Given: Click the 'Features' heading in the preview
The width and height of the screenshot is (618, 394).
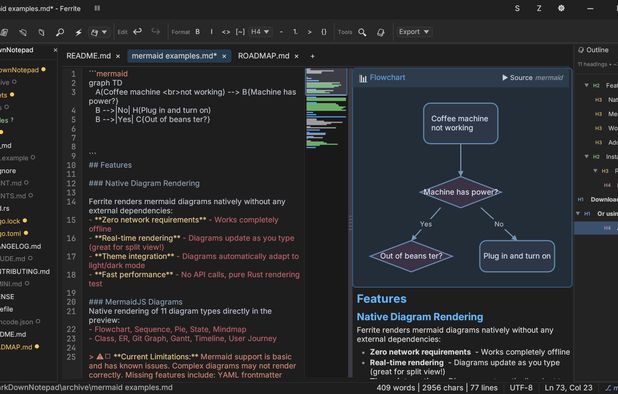Looking at the screenshot, I should pos(382,299).
